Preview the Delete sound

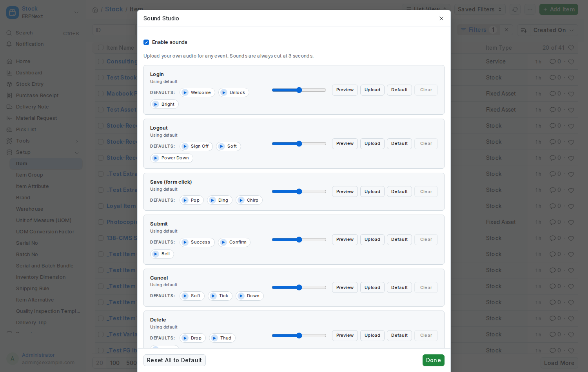click(345, 336)
